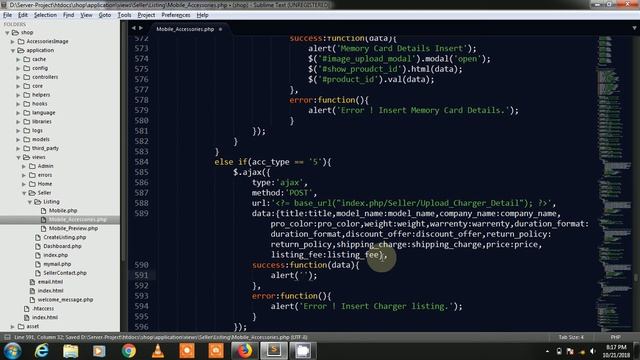This screenshot has height=360, width=640.
Task: Click line number 584 in the gutter
Action: [x=141, y=162]
